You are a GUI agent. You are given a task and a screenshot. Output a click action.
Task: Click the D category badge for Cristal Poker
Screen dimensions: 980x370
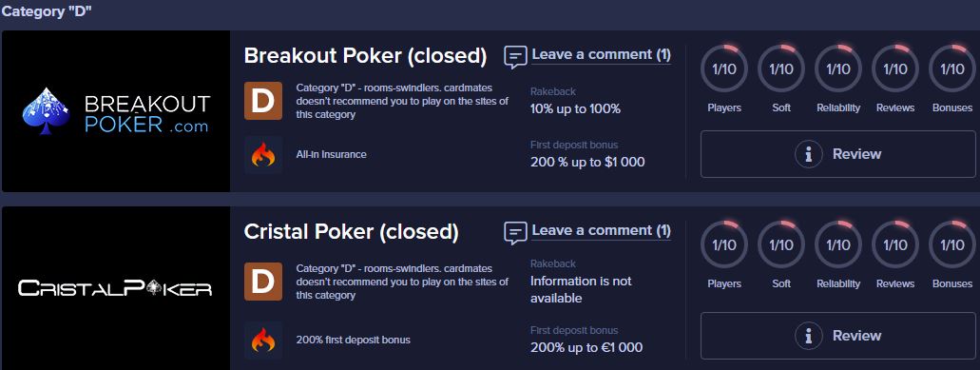(x=263, y=282)
